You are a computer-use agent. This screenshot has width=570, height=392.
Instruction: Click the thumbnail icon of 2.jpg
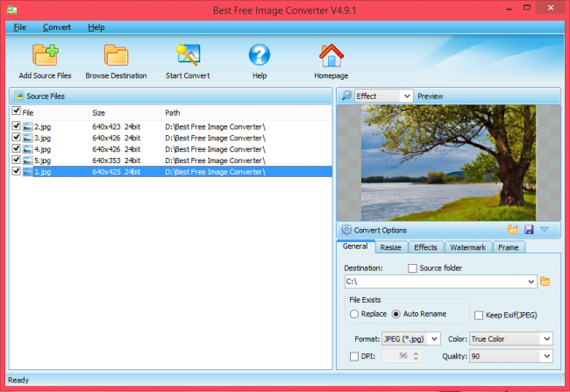[x=28, y=126]
